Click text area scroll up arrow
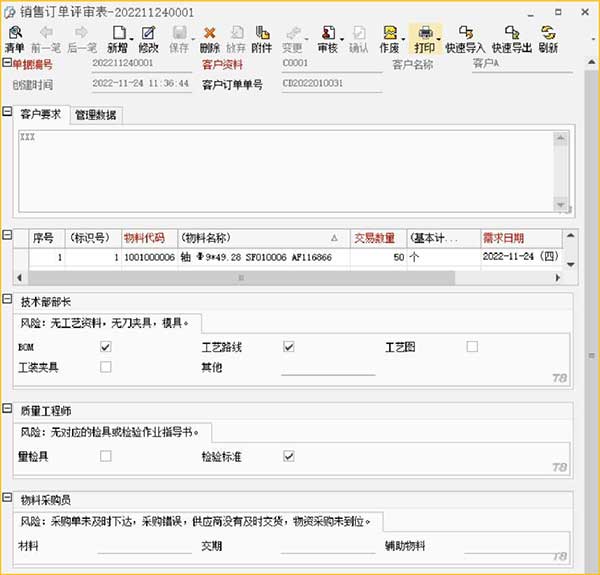This screenshot has height=575, width=600. tap(561, 138)
